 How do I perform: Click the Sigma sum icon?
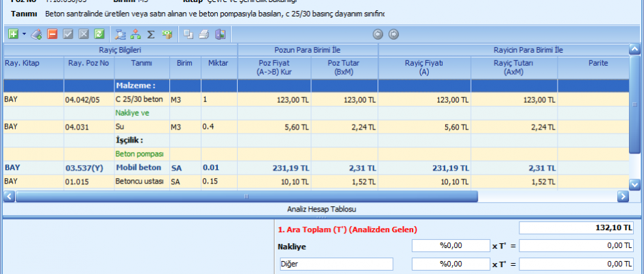151,34
